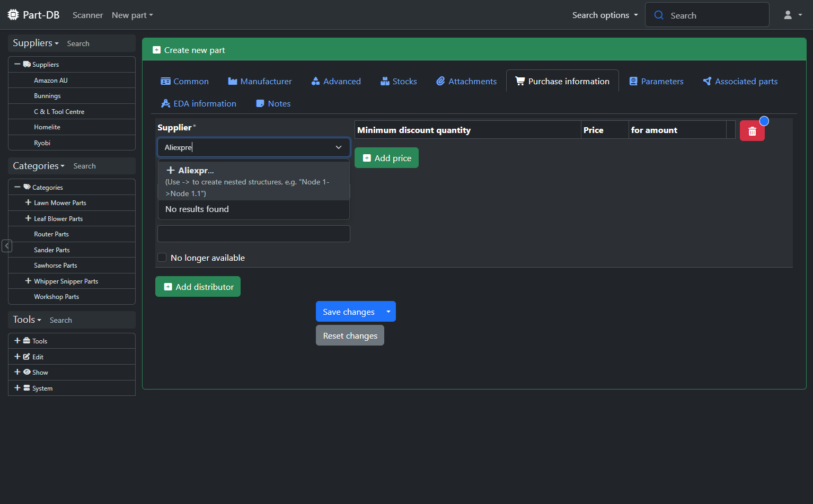Viewport: 813px width, 504px height.
Task: Switch to the Common tab
Action: (x=184, y=81)
